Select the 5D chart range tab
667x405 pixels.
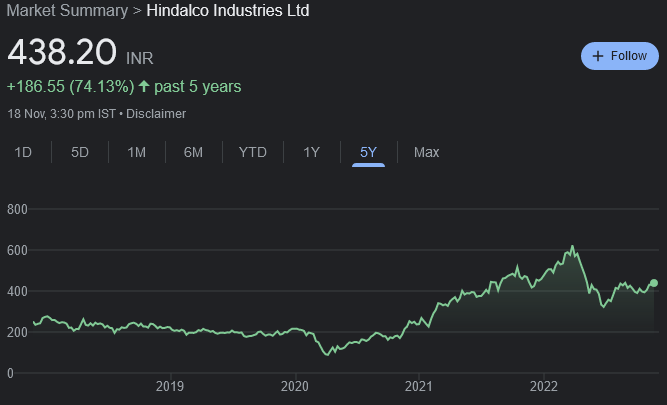(x=80, y=152)
